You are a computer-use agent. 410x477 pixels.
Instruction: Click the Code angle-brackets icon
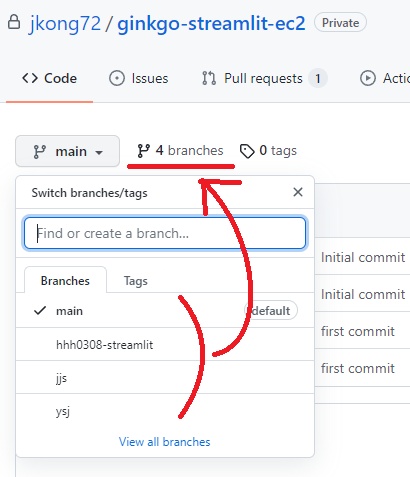30,78
